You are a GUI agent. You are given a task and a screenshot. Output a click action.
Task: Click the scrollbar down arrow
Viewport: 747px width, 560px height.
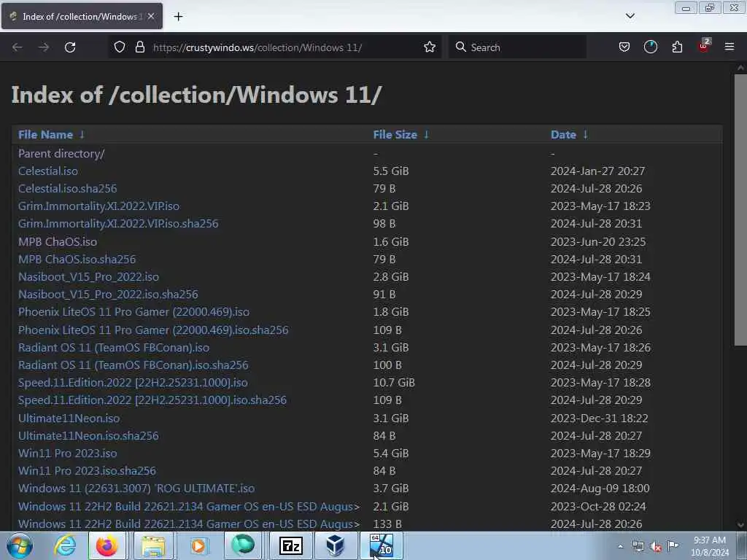[x=740, y=525]
